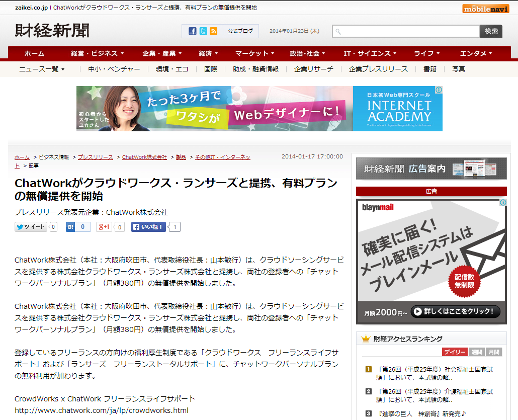This screenshot has width=518, height=420.
Task: Click the article headline ChatWorkがクラウドワークス
Action: tap(176, 189)
